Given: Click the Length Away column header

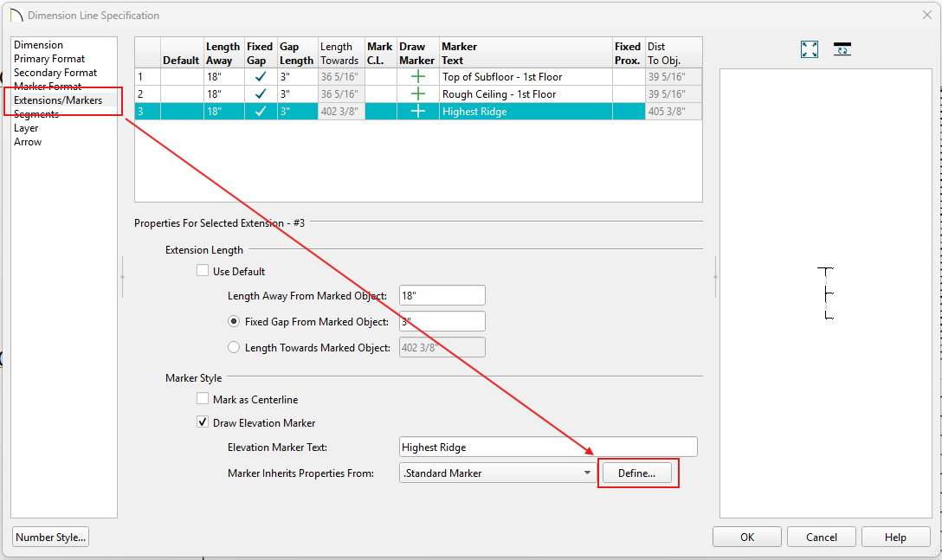Looking at the screenshot, I should coord(224,53).
